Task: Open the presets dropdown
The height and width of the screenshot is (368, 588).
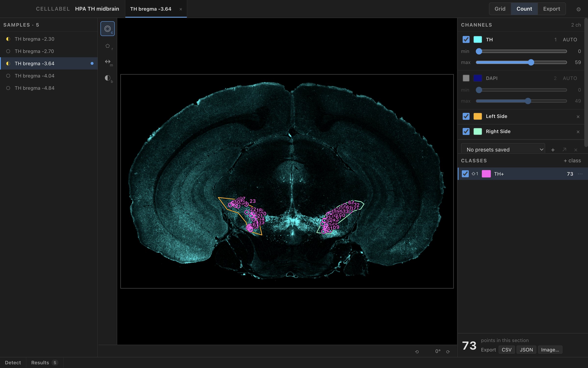Action: [x=503, y=149]
